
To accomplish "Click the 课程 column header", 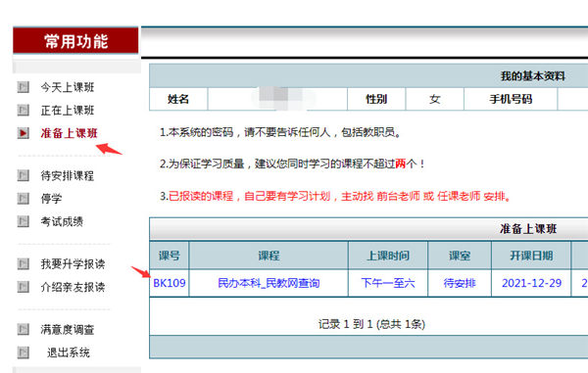I will point(269,256).
